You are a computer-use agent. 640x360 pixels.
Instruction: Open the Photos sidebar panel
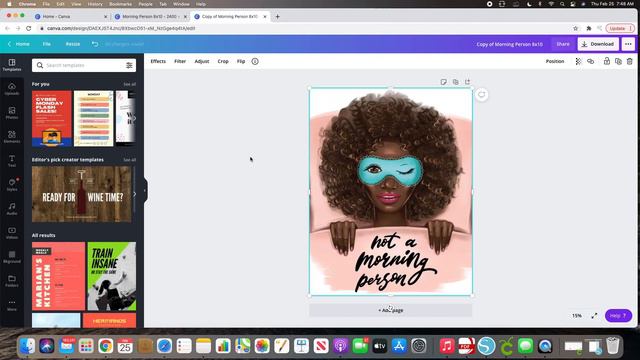12,113
